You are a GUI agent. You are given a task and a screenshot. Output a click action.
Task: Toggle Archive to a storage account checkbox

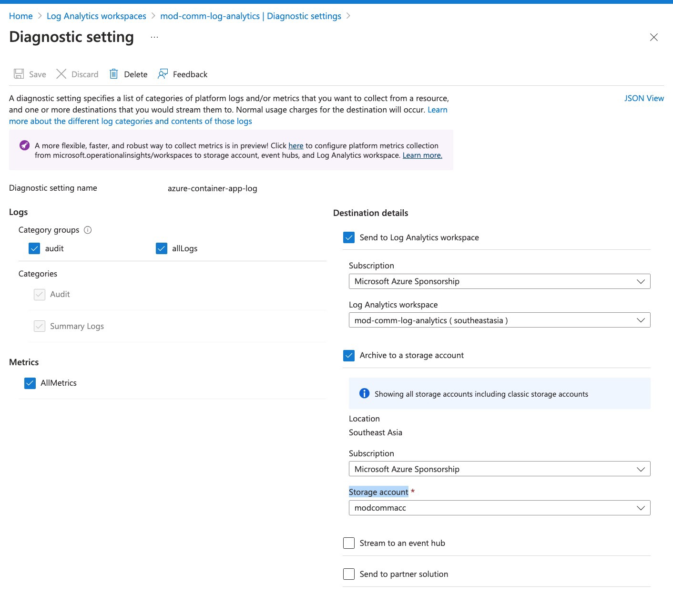349,355
